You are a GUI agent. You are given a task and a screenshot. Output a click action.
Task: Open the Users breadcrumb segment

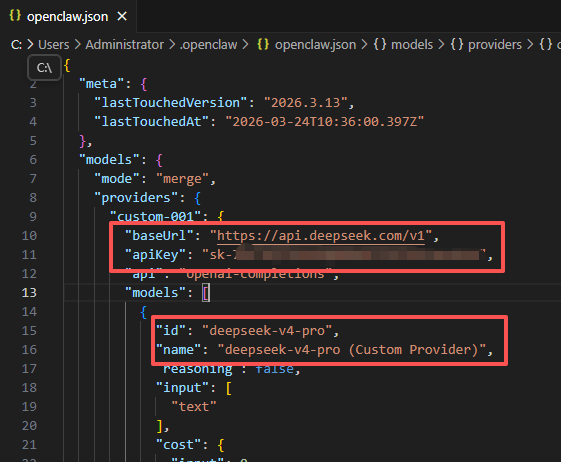54,45
